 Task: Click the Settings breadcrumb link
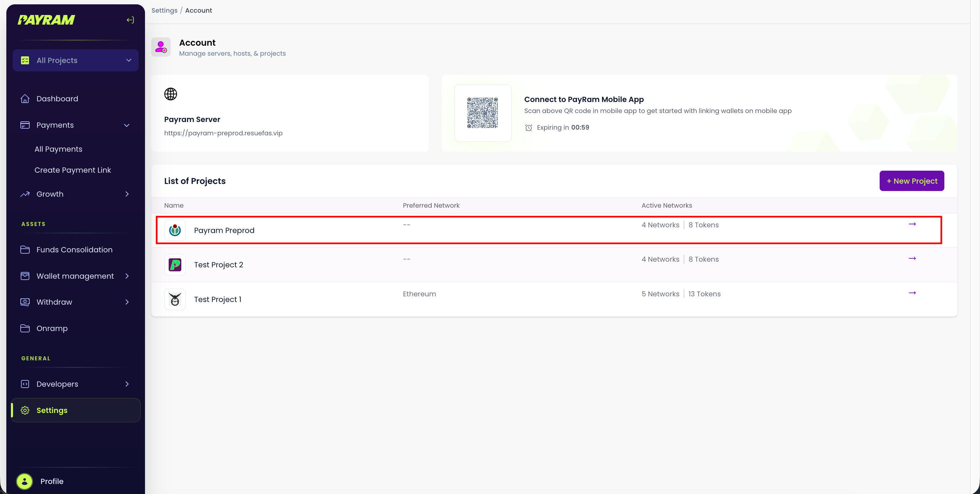click(164, 10)
